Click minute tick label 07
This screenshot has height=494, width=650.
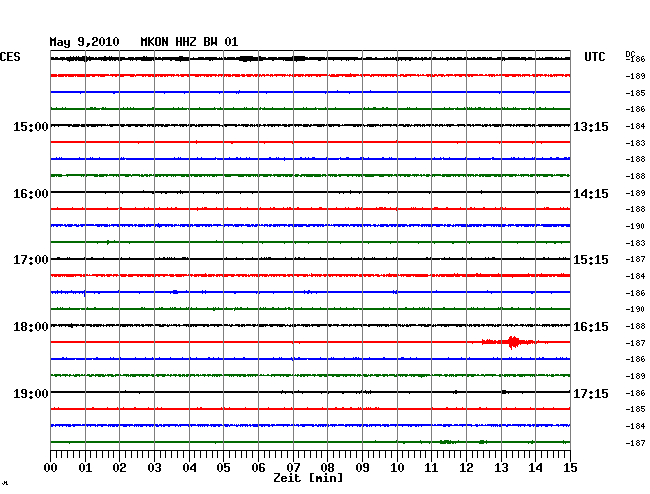pos(293,468)
